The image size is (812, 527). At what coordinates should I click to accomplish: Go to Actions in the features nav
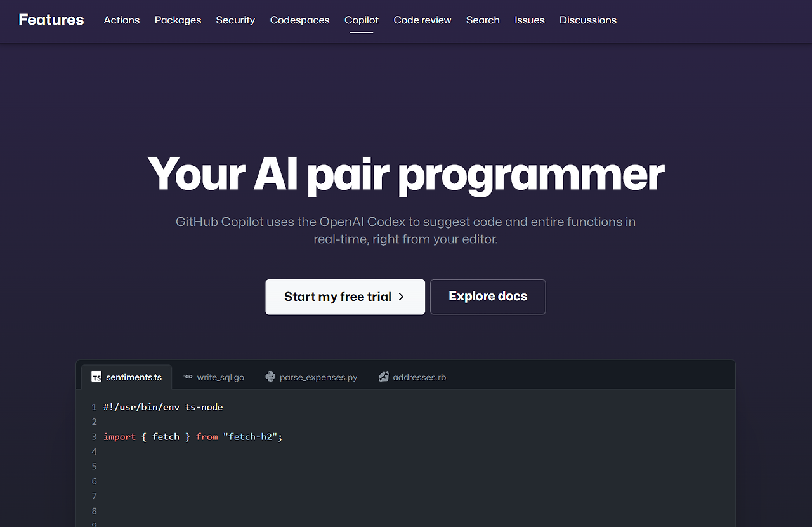tap(122, 20)
